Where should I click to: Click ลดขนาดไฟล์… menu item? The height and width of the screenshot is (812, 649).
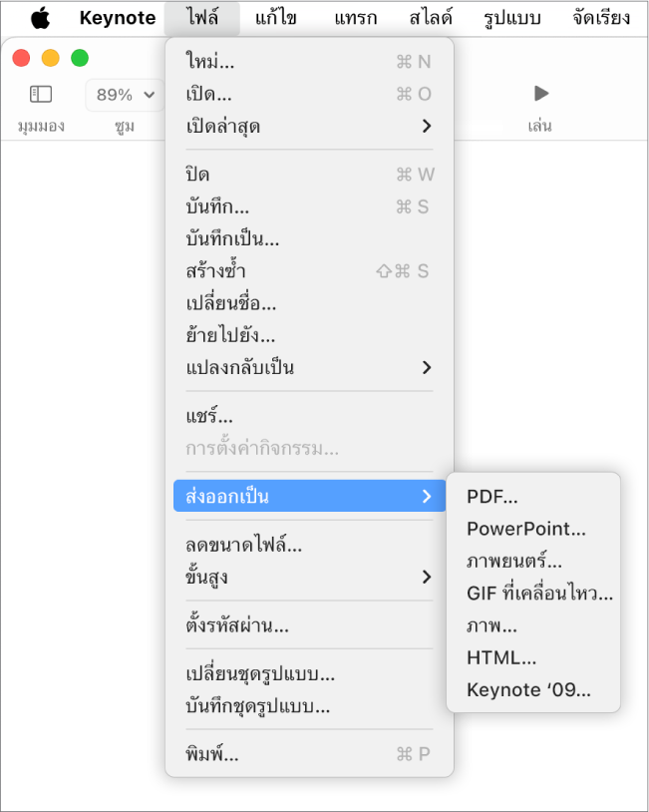[244, 545]
